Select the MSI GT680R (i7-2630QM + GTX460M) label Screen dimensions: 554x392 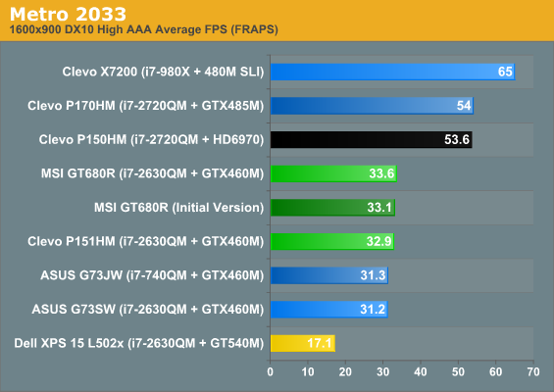click(152, 173)
